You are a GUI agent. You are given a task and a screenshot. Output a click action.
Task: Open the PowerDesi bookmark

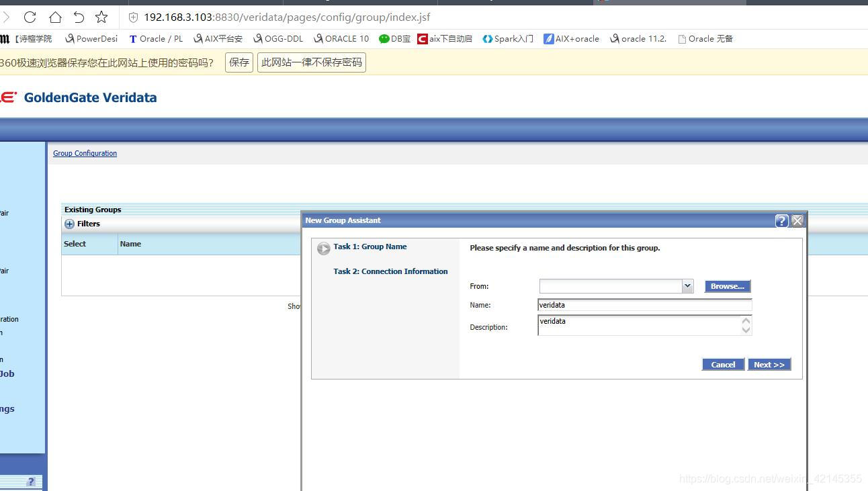click(x=91, y=39)
